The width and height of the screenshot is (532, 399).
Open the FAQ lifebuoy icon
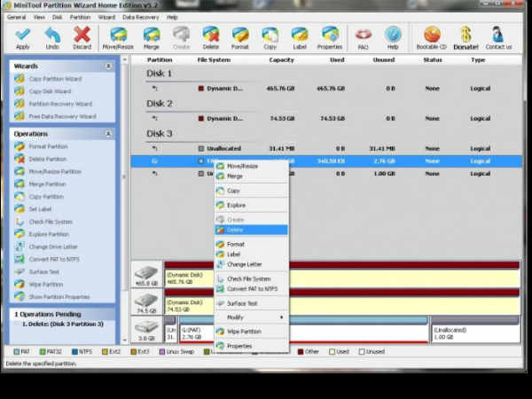point(363,38)
